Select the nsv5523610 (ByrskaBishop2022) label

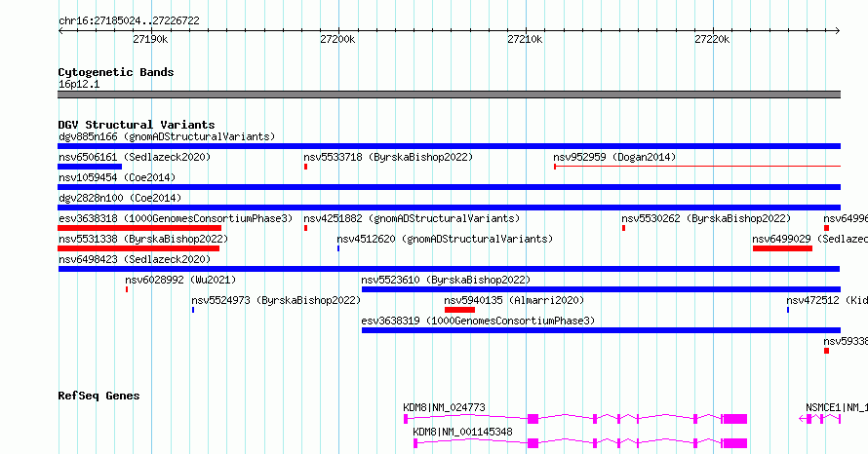446,280
